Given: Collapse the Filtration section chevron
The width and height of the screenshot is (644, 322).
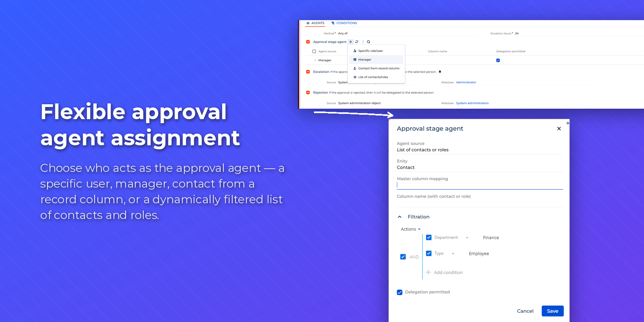Looking at the screenshot, I should pyautogui.click(x=400, y=217).
